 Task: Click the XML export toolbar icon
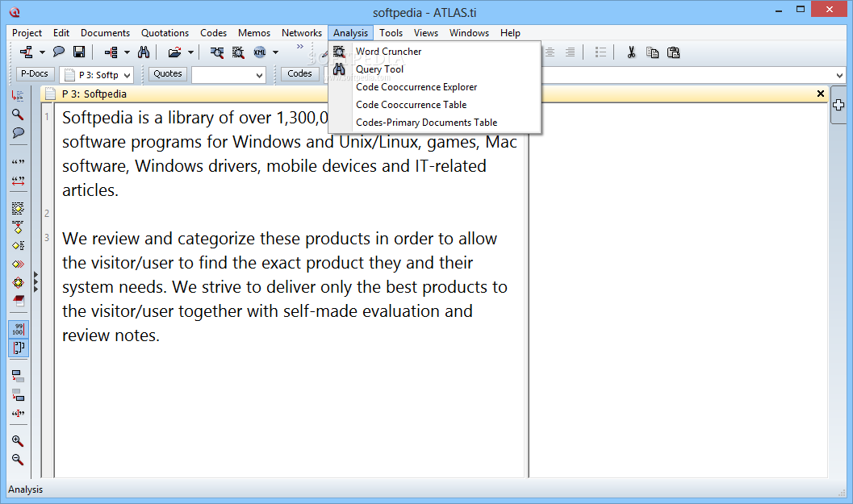tap(260, 52)
